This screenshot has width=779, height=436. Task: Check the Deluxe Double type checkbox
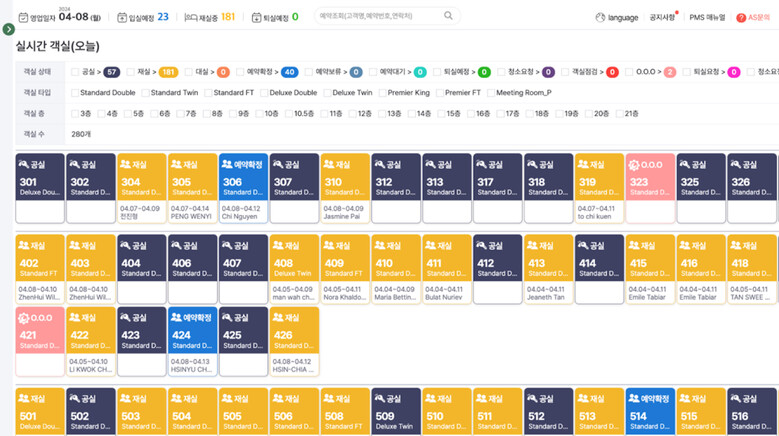[264, 93]
